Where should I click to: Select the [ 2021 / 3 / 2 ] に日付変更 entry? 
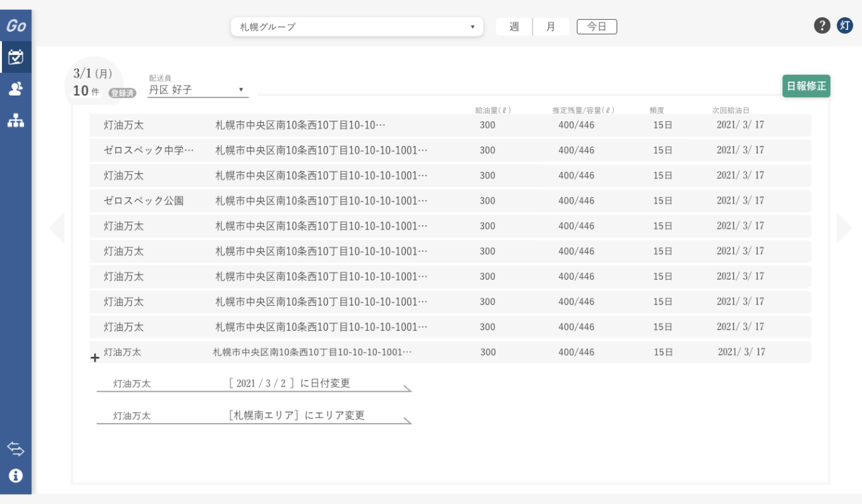254,384
